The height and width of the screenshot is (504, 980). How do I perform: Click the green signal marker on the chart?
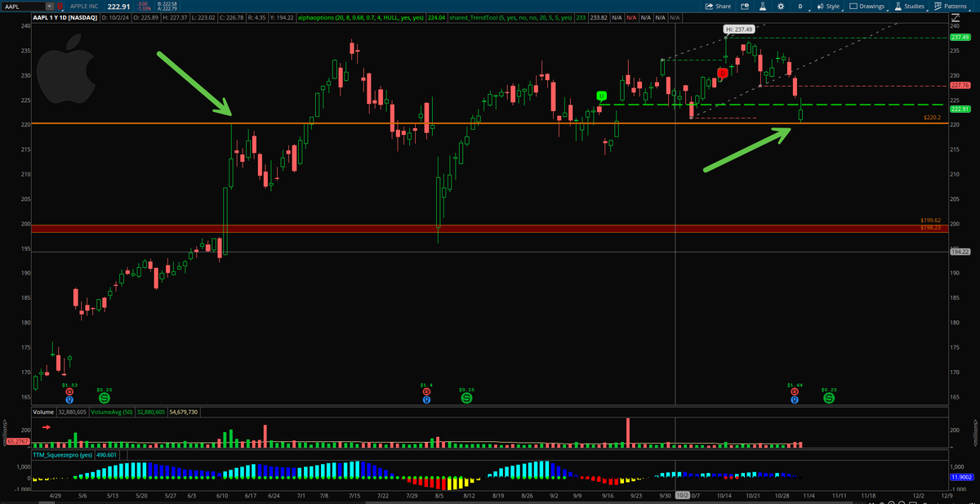[x=601, y=96]
